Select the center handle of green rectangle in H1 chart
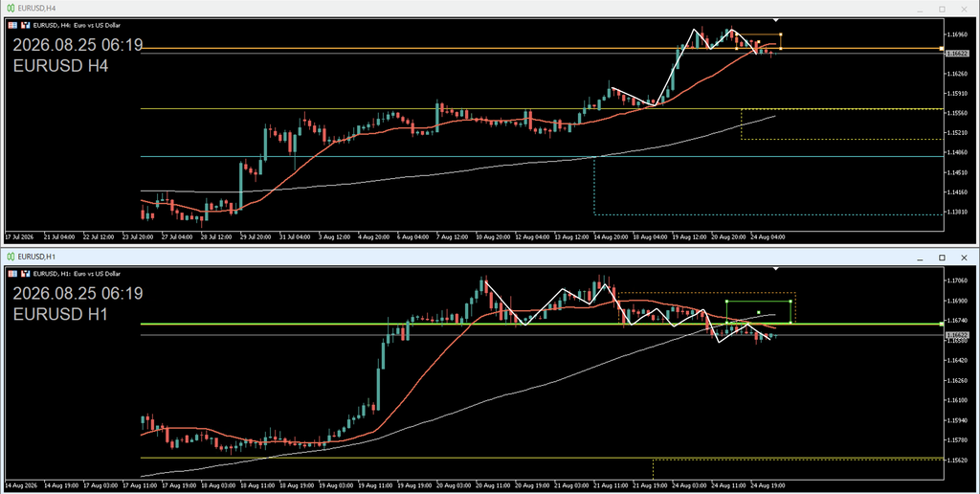 (x=758, y=312)
